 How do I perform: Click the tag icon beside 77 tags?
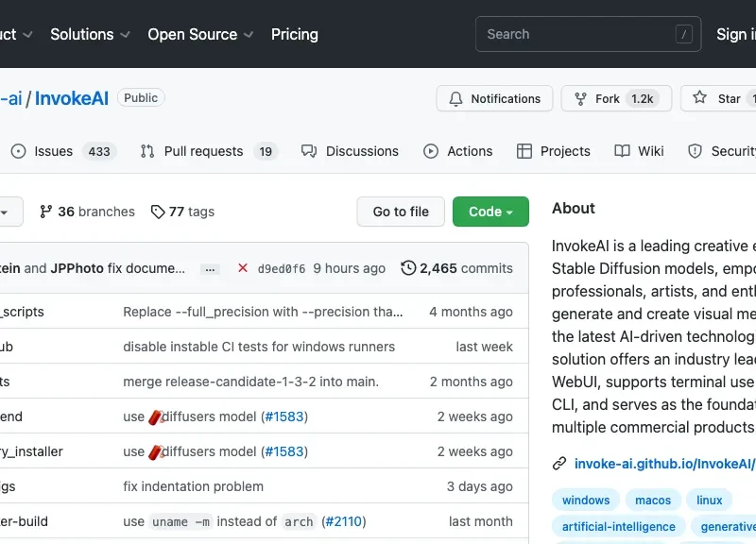tap(158, 212)
